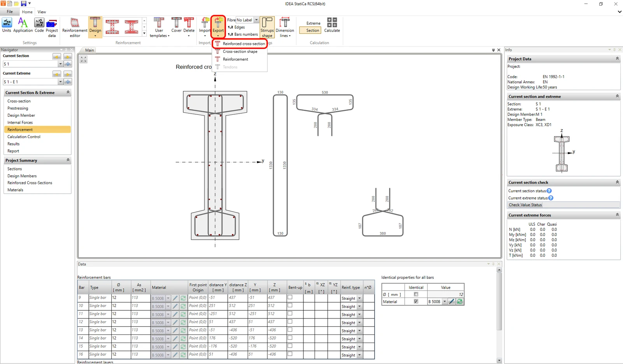Click the Export icon

point(218,27)
